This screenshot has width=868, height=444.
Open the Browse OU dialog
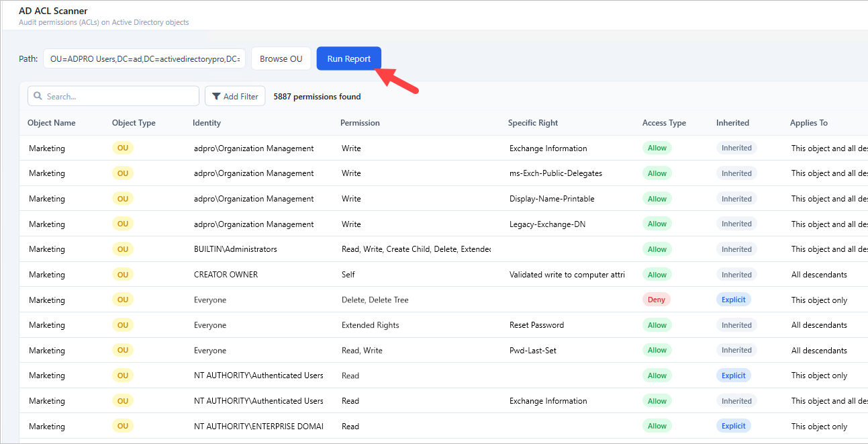[281, 58]
